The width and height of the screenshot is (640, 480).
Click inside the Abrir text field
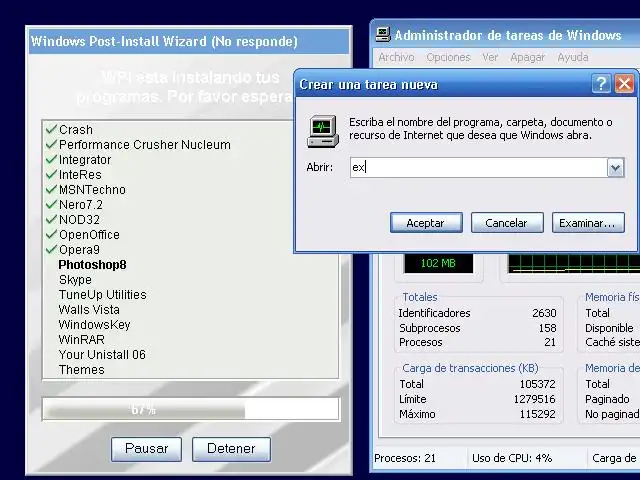(x=479, y=167)
